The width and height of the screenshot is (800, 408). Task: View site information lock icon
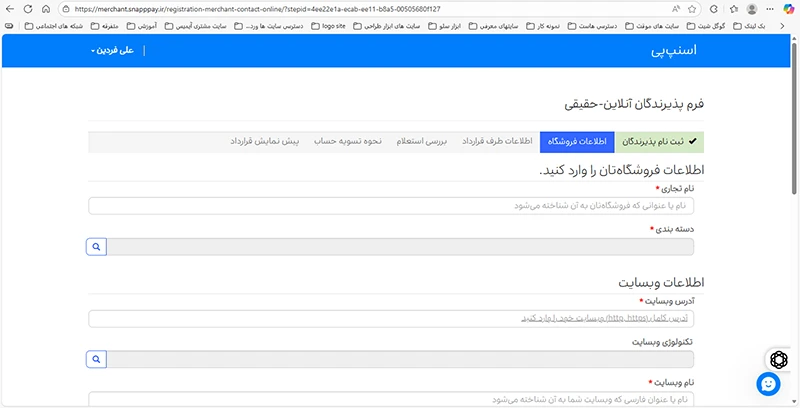(x=66, y=9)
